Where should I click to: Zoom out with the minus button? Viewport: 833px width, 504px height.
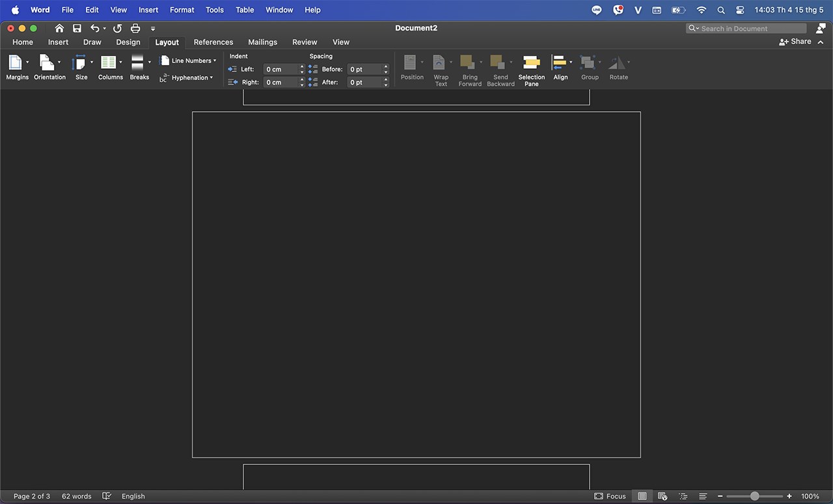720,496
